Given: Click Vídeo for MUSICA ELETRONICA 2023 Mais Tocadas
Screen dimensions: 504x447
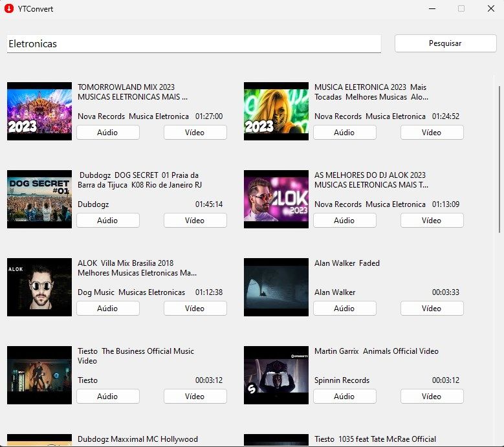Looking at the screenshot, I should click(432, 133).
